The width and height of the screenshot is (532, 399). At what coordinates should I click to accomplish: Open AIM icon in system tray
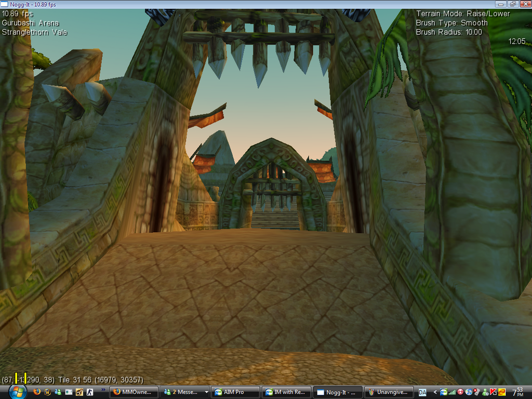(x=444, y=392)
